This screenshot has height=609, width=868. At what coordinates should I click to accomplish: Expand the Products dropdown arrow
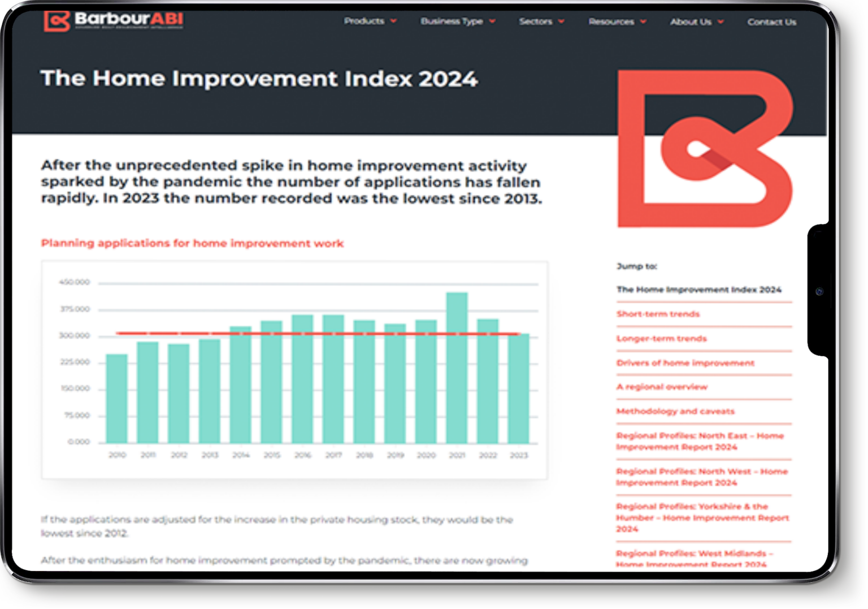(393, 21)
